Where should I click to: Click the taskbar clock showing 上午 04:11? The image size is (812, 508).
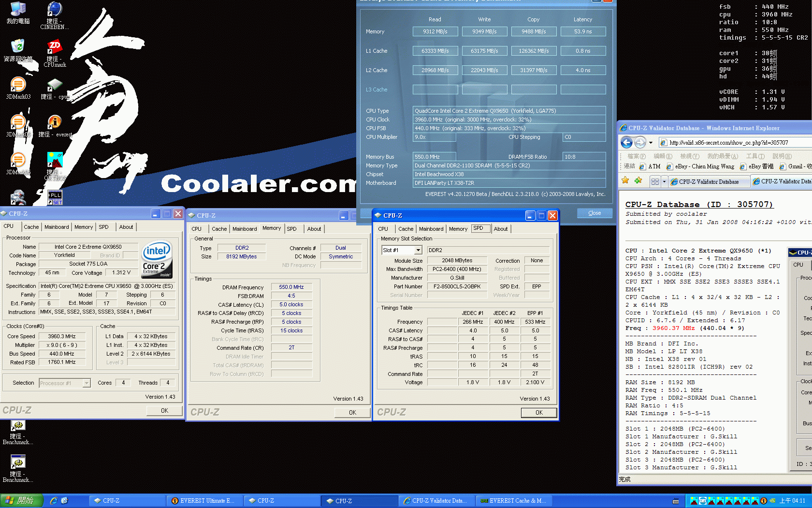(x=792, y=501)
